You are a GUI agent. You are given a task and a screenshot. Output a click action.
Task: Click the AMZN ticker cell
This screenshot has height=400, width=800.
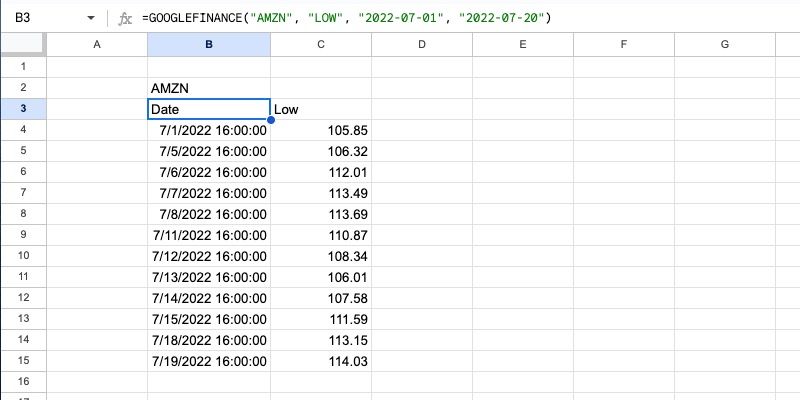pos(208,88)
